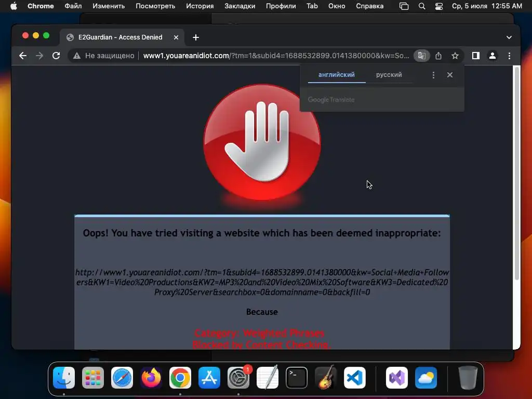Close the E2Guardian - Access Denied tab
Viewport: 532px width, 399px height.
tap(176, 37)
